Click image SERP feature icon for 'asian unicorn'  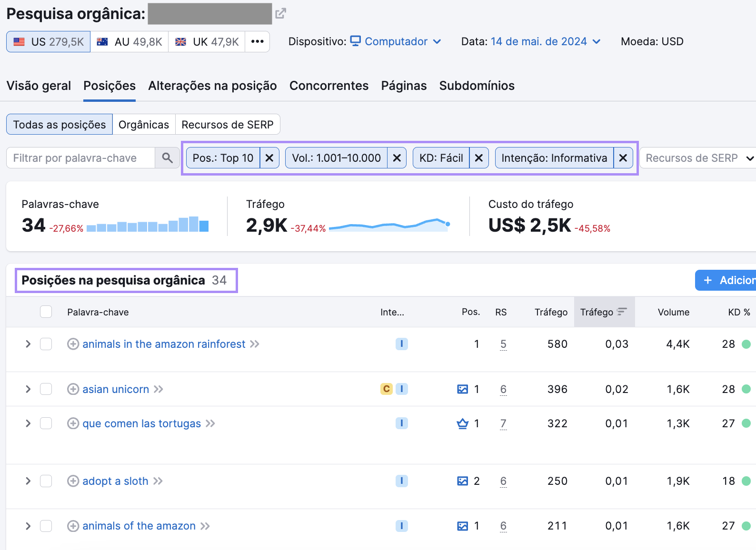462,389
